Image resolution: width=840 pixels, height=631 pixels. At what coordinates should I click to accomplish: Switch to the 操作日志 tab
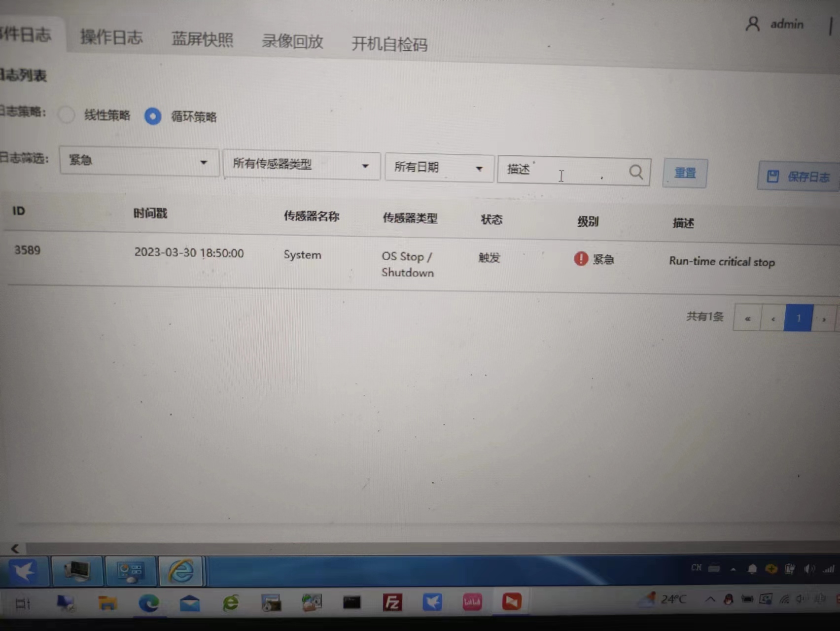click(111, 38)
